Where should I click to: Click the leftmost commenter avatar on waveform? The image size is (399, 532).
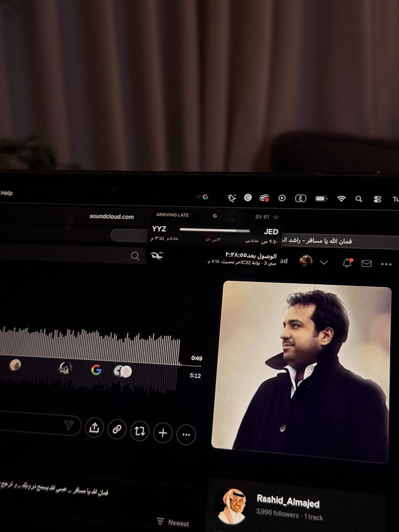click(x=15, y=365)
